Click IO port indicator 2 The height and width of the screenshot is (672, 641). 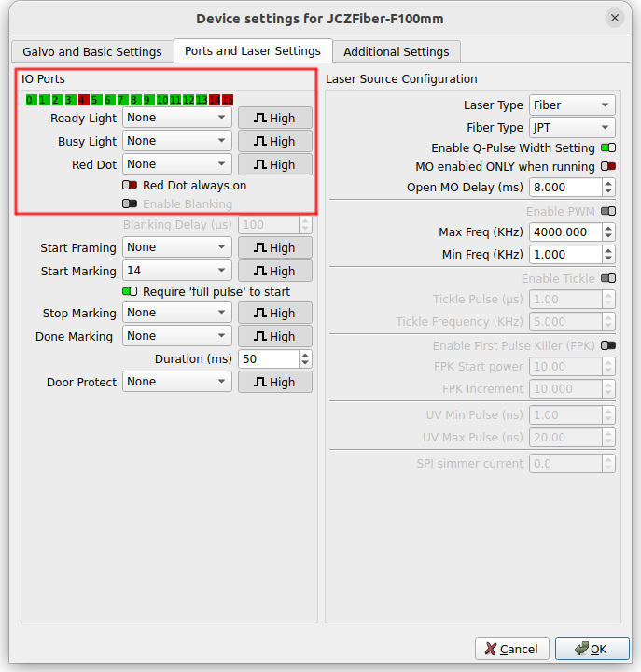[57, 100]
